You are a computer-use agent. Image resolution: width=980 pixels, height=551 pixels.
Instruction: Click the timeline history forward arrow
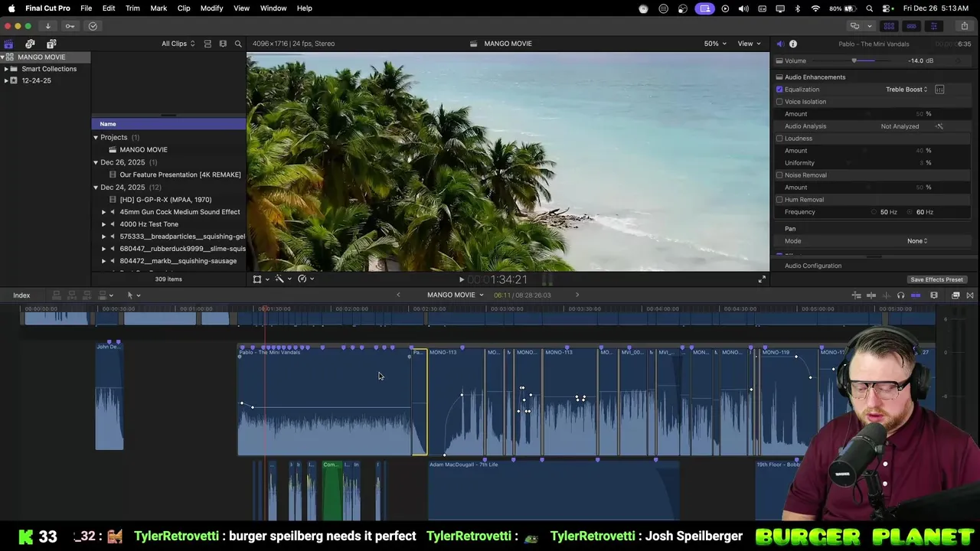577,295
